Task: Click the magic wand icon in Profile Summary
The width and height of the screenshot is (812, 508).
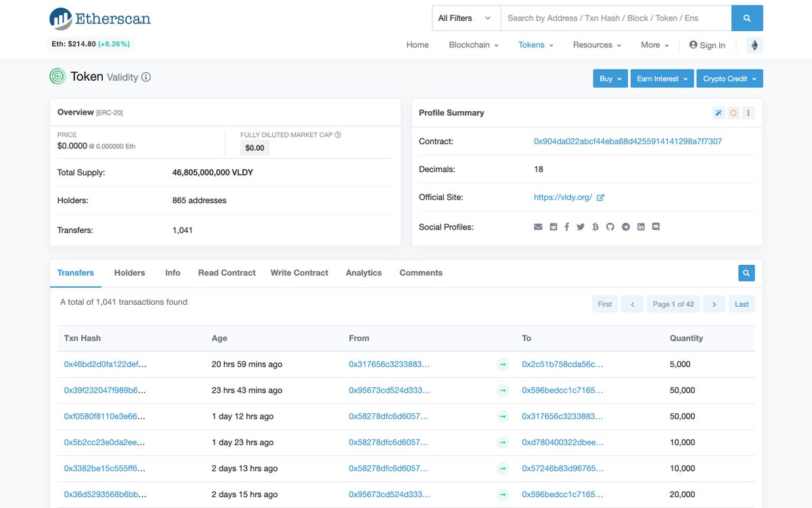Action: (x=719, y=113)
